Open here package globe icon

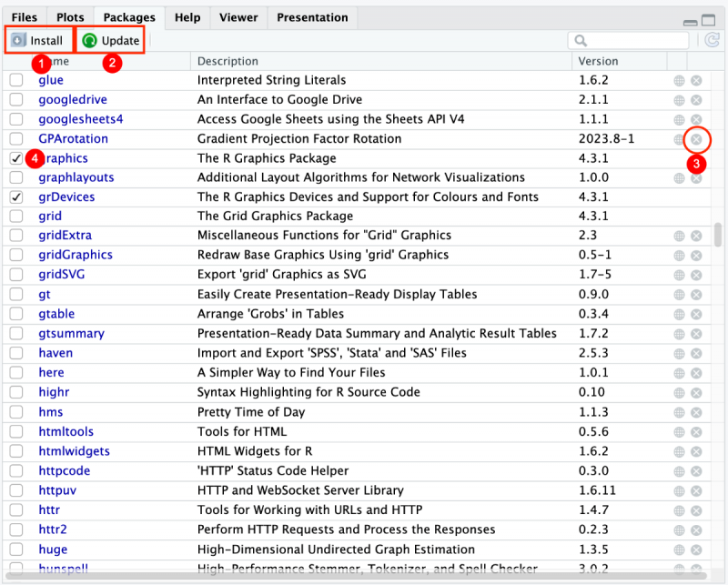[679, 373]
